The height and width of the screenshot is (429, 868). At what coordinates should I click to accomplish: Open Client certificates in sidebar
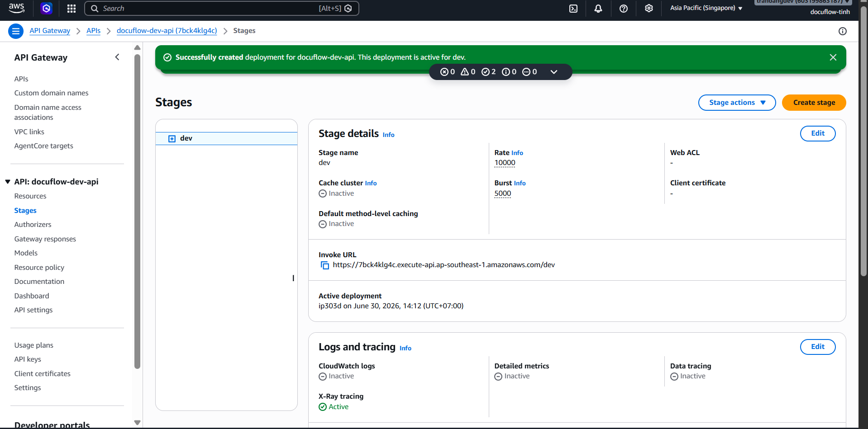tap(42, 374)
